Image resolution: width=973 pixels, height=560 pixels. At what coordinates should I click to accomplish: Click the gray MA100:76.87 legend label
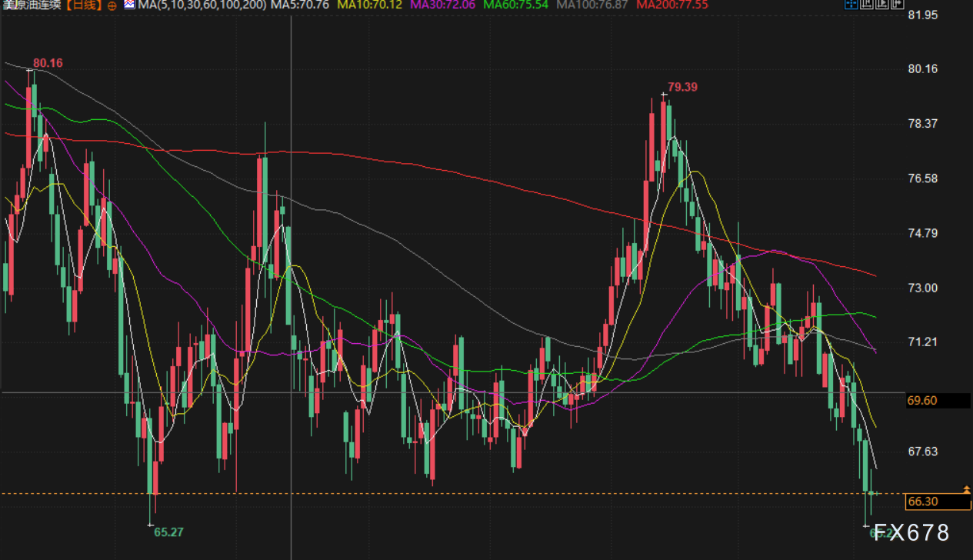click(593, 6)
